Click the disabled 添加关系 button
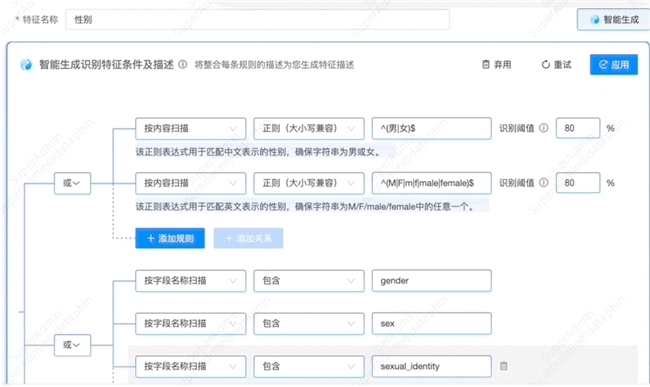The width and height of the screenshot is (650, 387). 248,238
